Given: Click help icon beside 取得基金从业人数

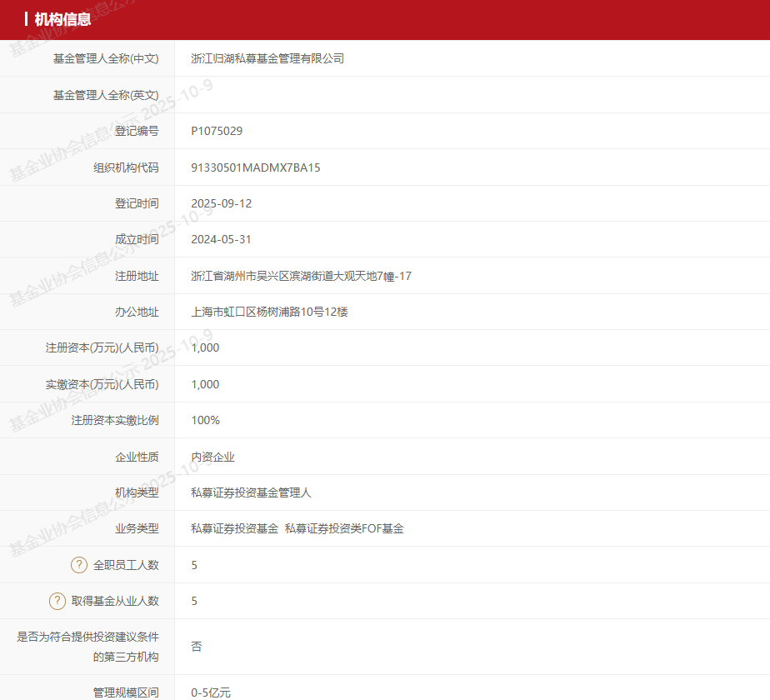Looking at the screenshot, I should [x=57, y=601].
